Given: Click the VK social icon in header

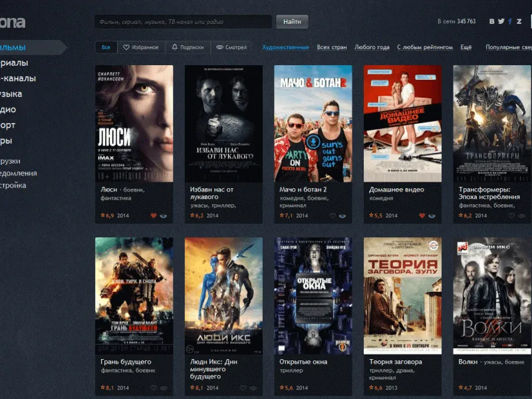Looking at the screenshot, I should [x=492, y=21].
